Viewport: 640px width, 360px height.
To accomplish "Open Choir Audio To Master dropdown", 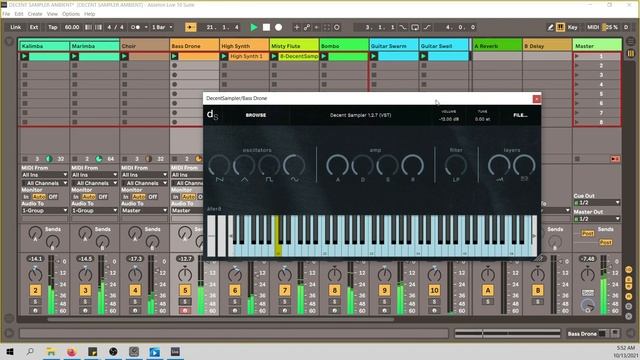I will (x=144, y=211).
